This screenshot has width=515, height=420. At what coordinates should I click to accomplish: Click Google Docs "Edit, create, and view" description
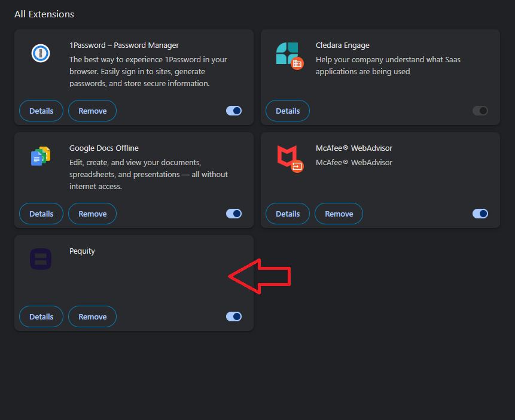coord(148,174)
